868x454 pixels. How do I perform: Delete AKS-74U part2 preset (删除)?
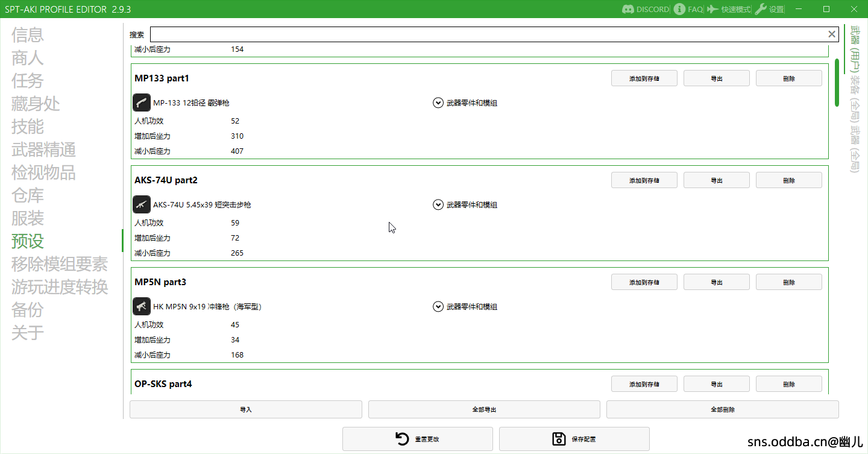(789, 180)
